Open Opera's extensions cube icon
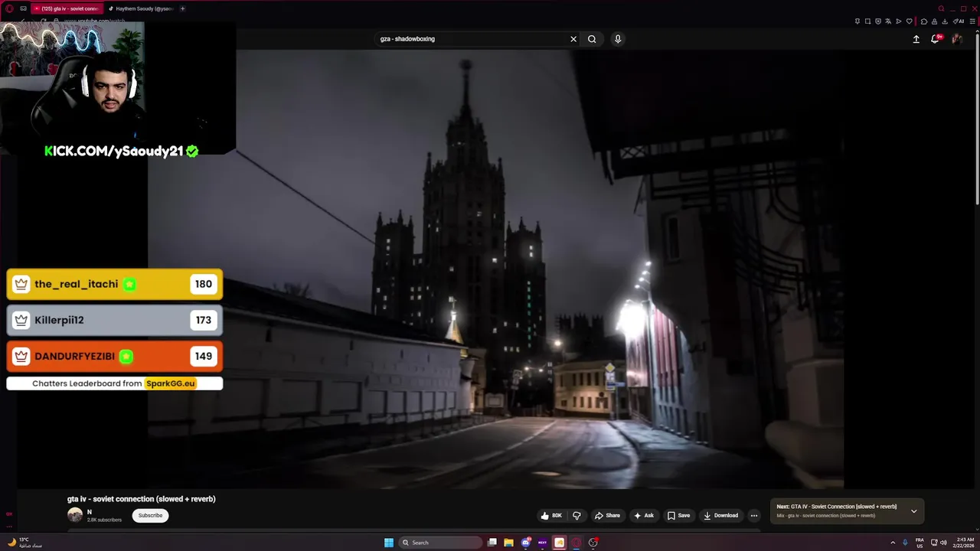The image size is (980, 551). [x=924, y=21]
